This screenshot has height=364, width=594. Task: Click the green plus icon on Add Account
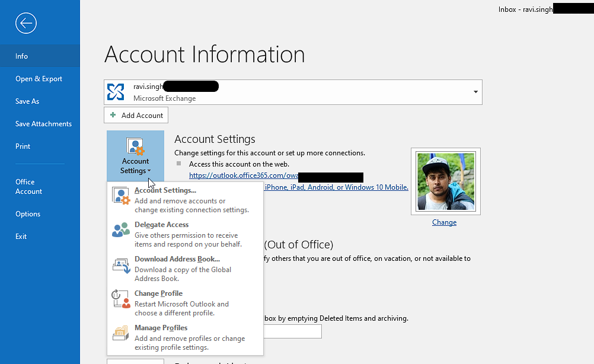click(113, 115)
